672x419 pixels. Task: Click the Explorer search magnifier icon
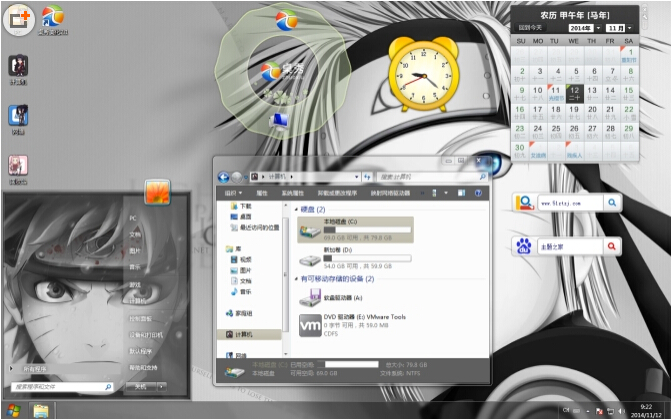pyautogui.click(x=483, y=177)
